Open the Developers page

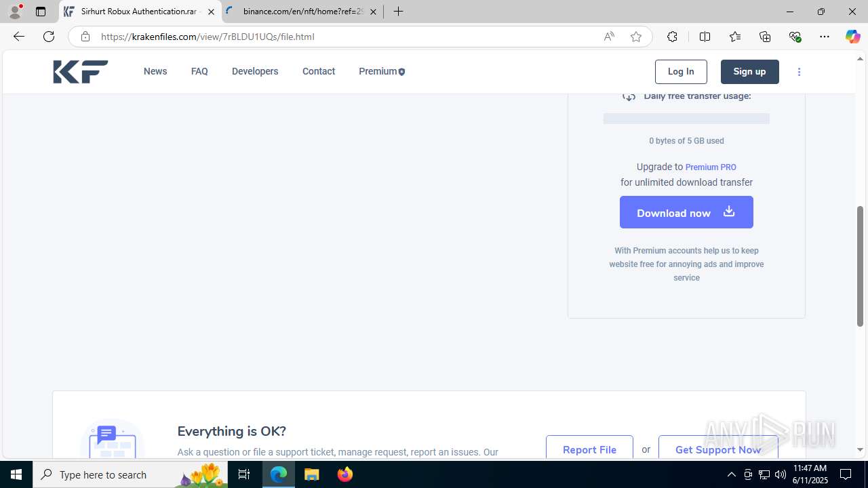[255, 71]
